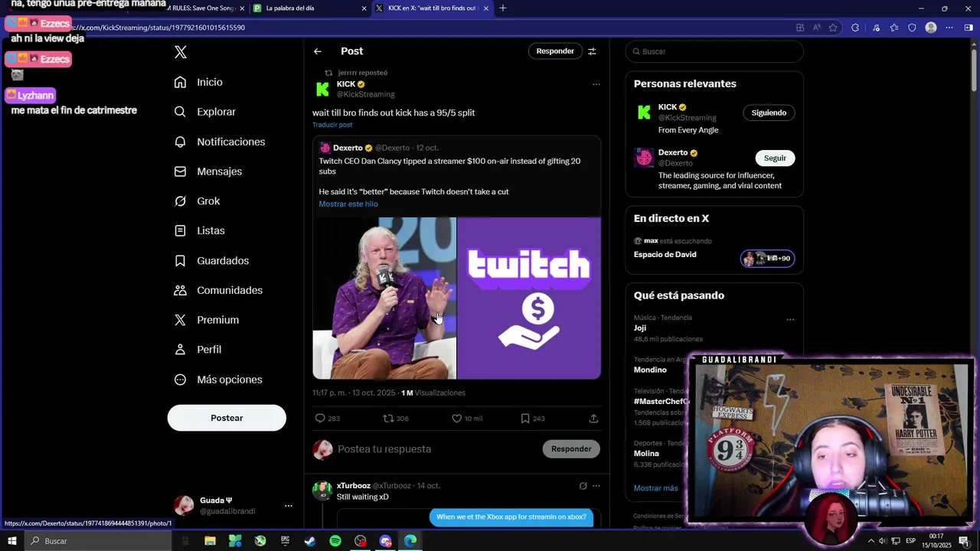Screen dimensions: 980x551
Task: Click the Siguiendo button for KICK
Action: 769,112
